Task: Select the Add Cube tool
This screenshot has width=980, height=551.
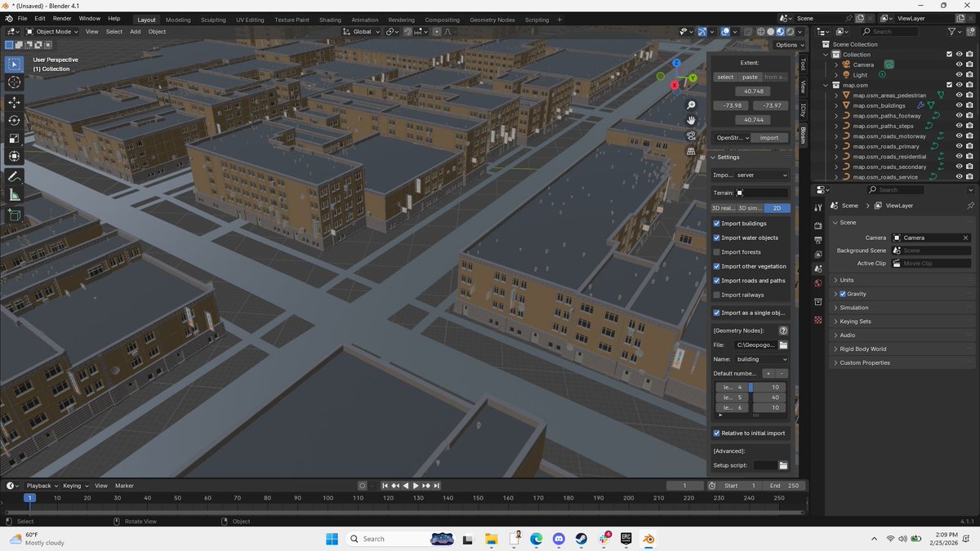Action: click(x=15, y=215)
